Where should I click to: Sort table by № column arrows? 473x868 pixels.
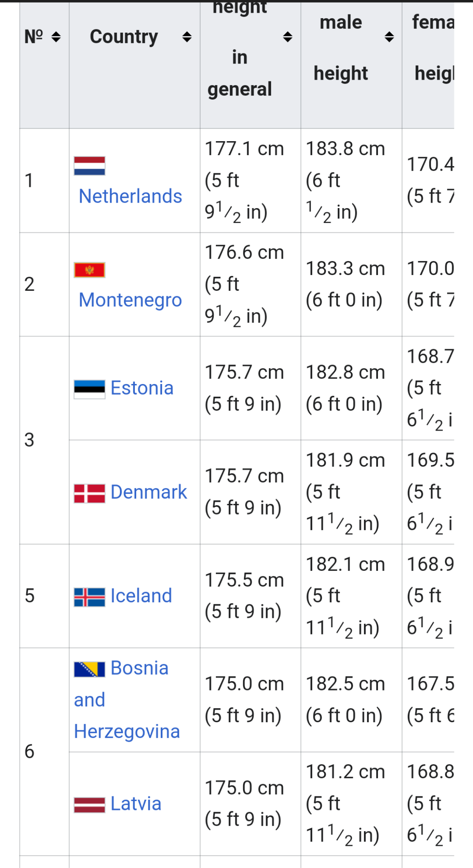pyautogui.click(x=56, y=37)
